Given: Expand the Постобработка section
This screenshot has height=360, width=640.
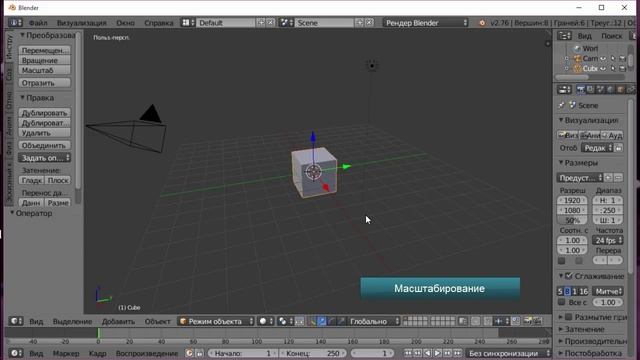Looking at the screenshot, I should [x=590, y=353].
